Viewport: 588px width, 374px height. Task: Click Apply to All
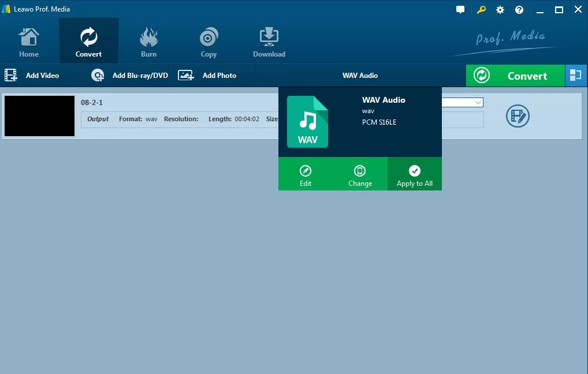pyautogui.click(x=414, y=174)
